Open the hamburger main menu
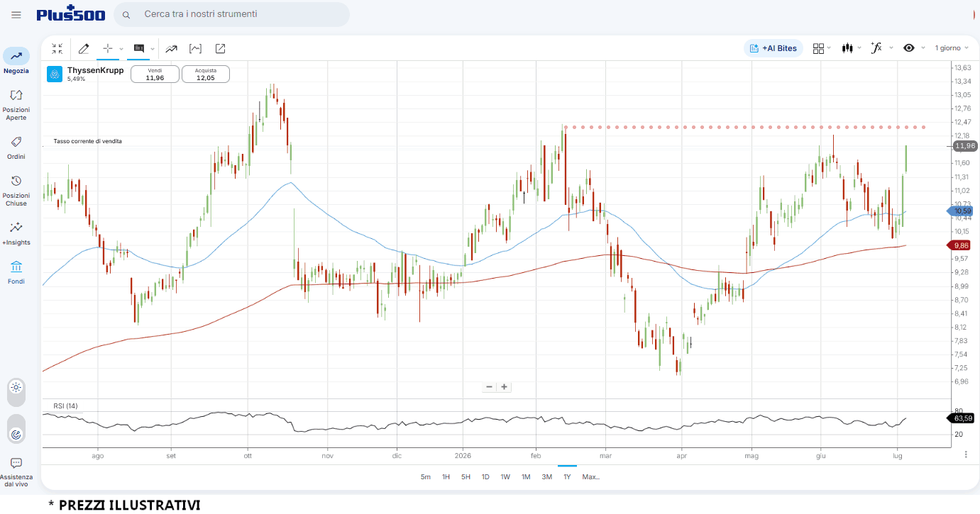This screenshot has height=514, width=980. tap(16, 15)
